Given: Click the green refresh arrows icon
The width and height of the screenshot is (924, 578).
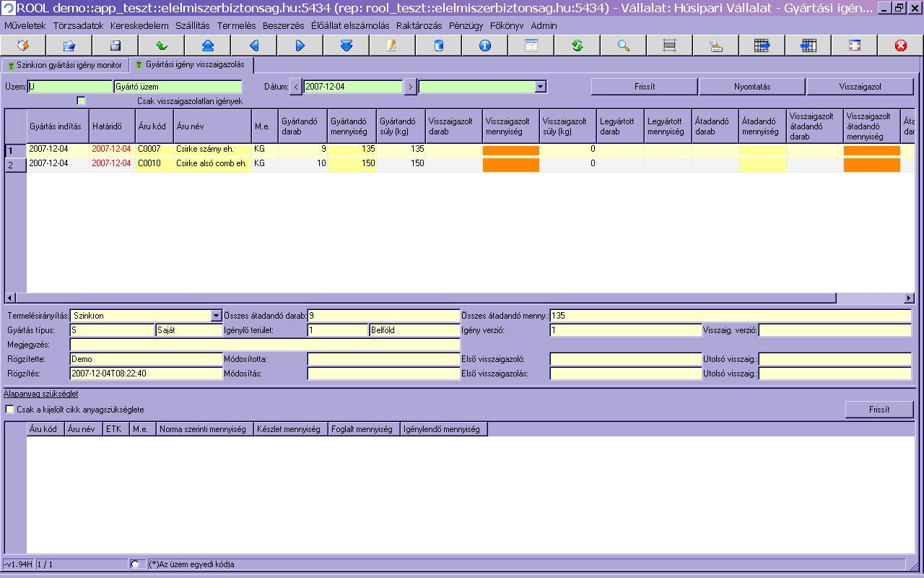Looking at the screenshot, I should [x=577, y=46].
